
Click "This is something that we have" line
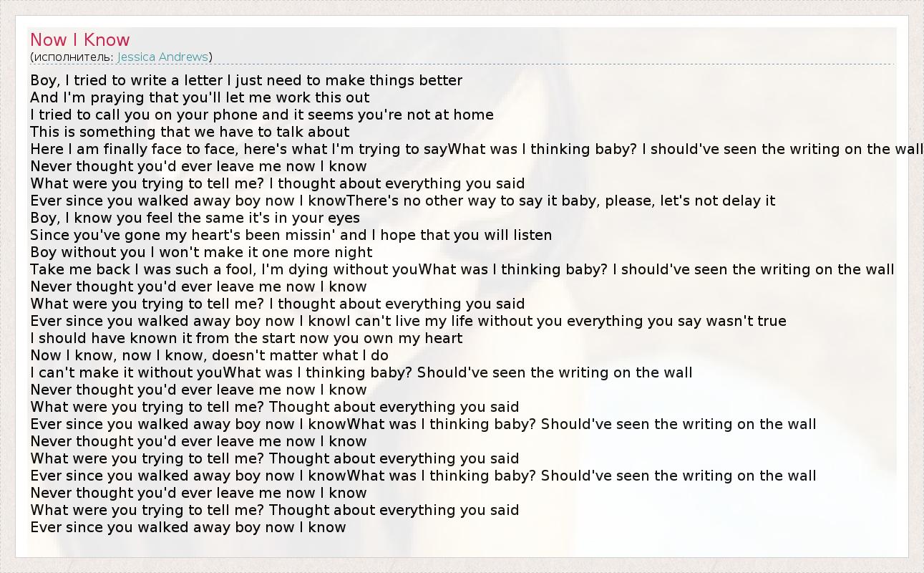click(x=190, y=132)
